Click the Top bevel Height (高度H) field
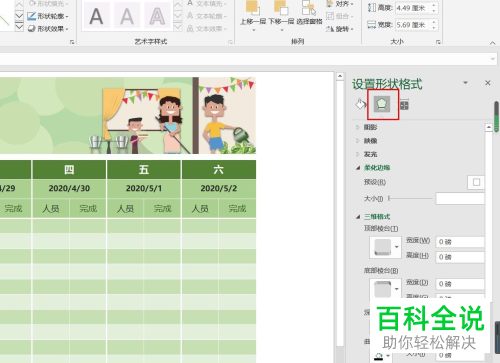This screenshot has width=500, height=363. (x=460, y=257)
